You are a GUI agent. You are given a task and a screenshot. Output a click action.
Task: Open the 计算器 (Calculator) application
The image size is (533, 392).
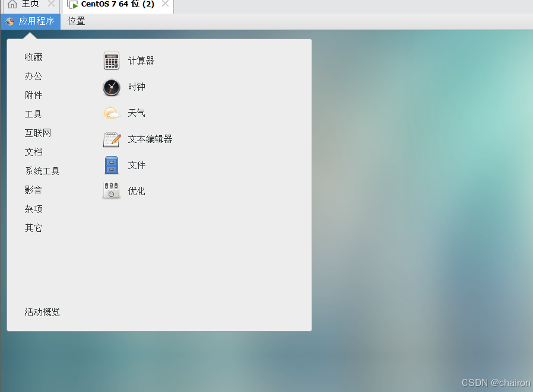[x=139, y=60]
